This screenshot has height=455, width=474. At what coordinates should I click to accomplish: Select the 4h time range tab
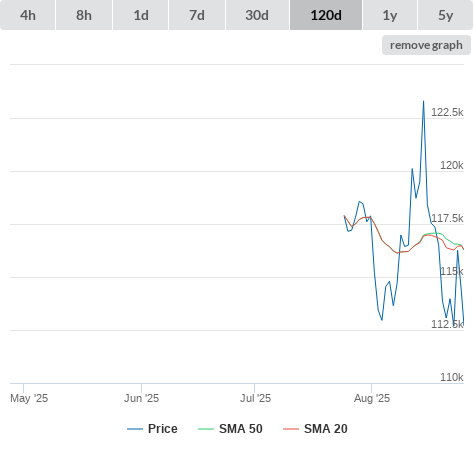click(28, 15)
